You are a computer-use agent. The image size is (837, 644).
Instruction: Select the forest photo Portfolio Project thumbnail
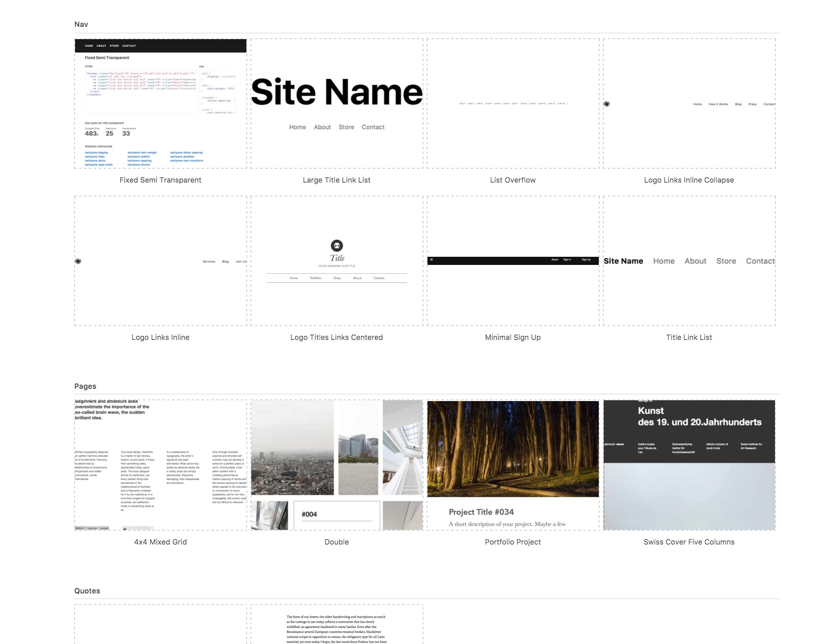pyautogui.click(x=513, y=465)
